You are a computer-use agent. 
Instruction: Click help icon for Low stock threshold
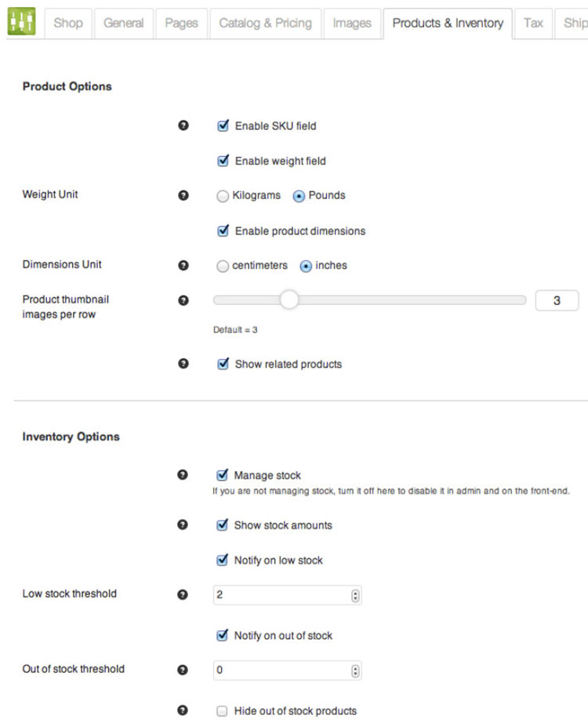[183, 594]
